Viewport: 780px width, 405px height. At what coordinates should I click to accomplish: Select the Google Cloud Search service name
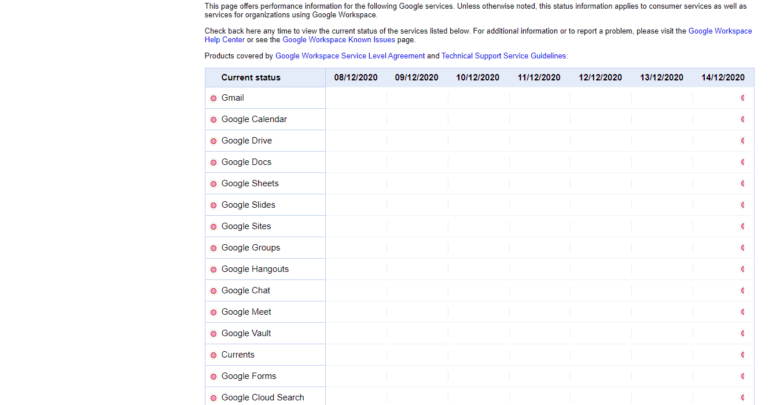(x=263, y=398)
